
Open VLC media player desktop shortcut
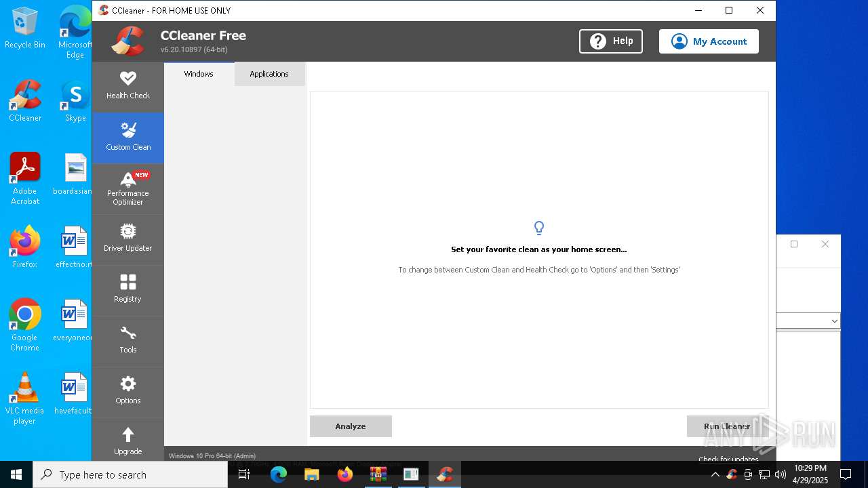tap(25, 399)
